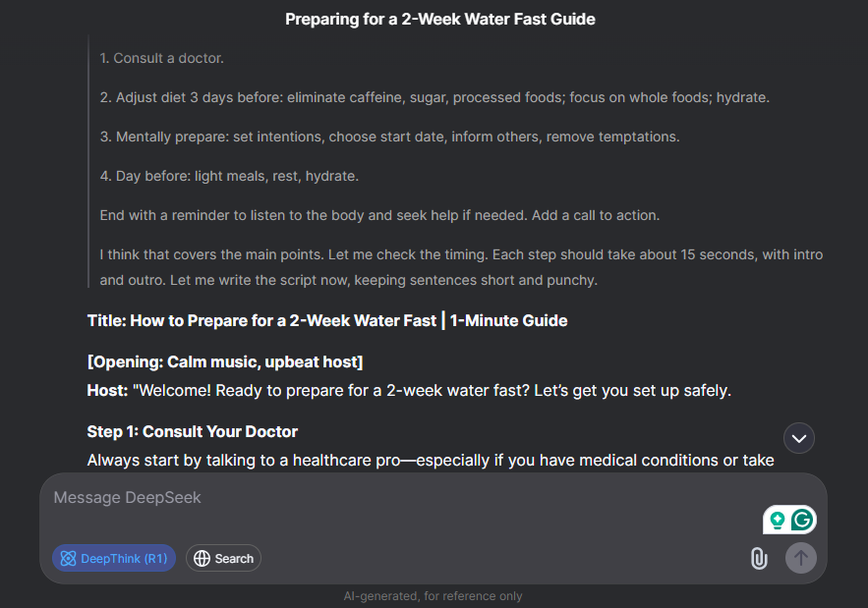Click the Grammarly green G icon
The width and height of the screenshot is (868, 608).
pyautogui.click(x=801, y=520)
